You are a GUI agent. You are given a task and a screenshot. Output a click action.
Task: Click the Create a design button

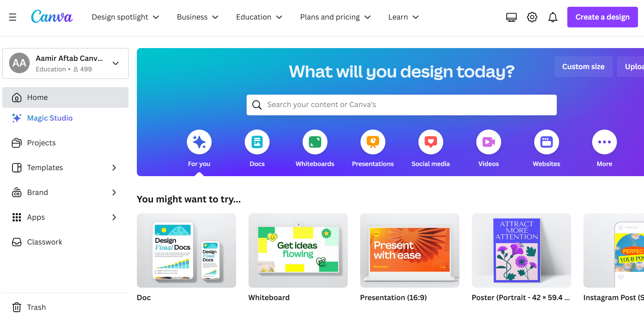pyautogui.click(x=603, y=17)
